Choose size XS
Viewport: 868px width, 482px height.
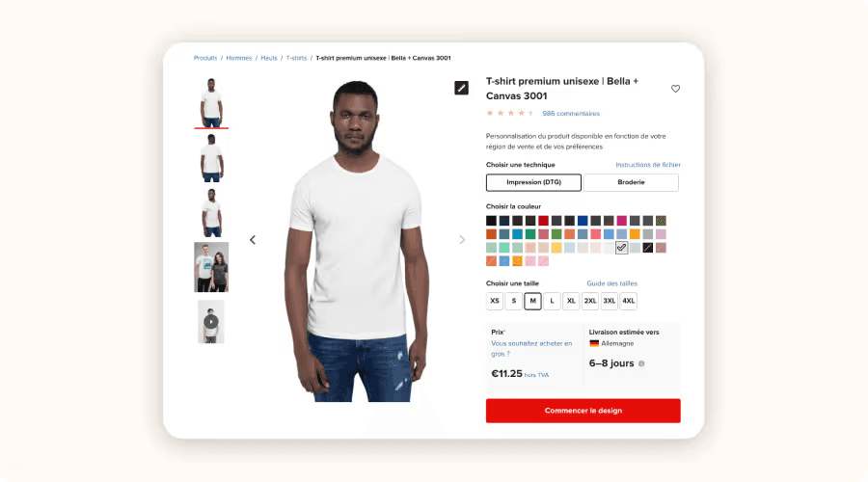[x=495, y=301]
